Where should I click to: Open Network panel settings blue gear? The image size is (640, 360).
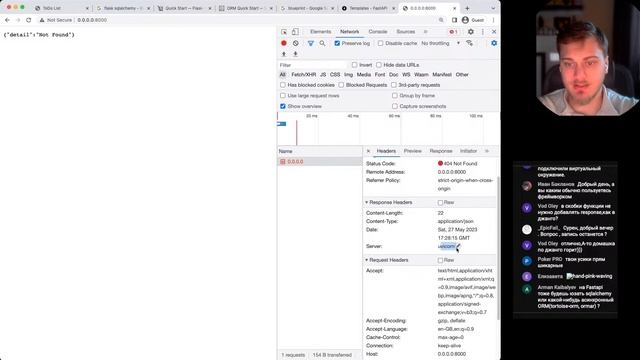point(494,43)
